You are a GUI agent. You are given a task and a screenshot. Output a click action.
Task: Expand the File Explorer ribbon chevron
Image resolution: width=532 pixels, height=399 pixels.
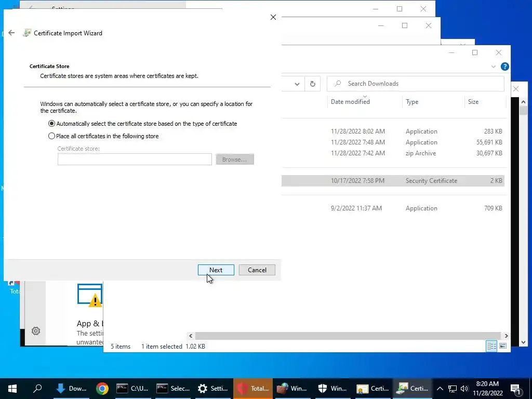click(x=494, y=66)
